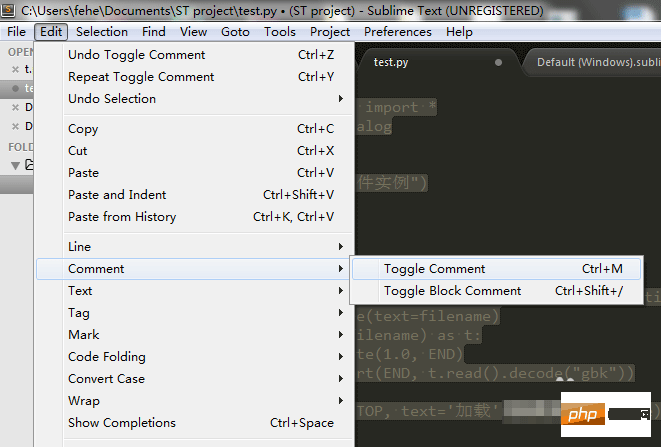Expand the Comment submenu
The width and height of the screenshot is (661, 447).
[x=194, y=269]
